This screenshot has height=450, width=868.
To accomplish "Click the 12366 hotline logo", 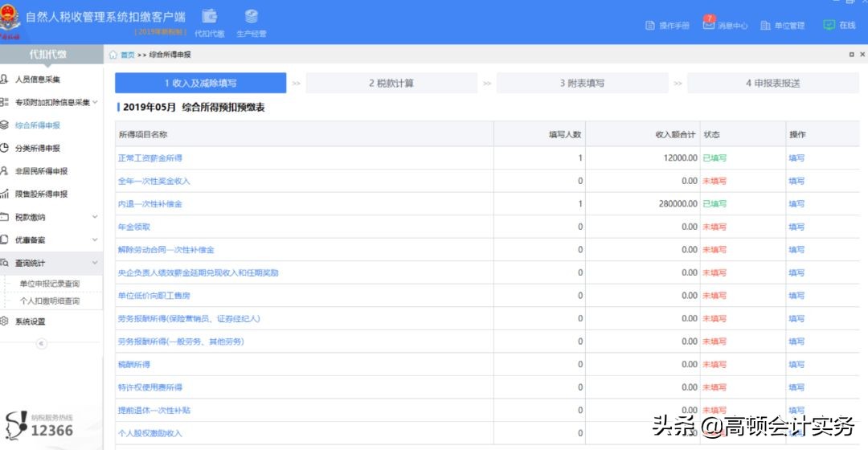I will [x=39, y=426].
